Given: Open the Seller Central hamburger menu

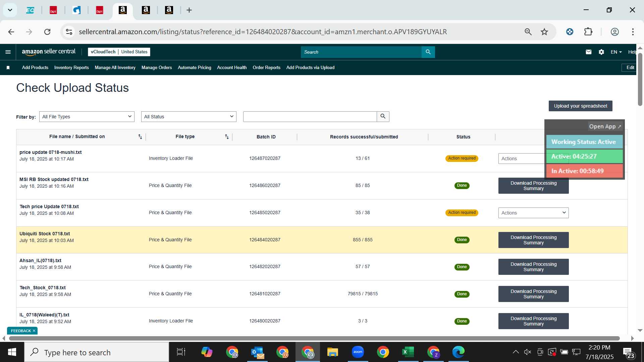Looking at the screenshot, I should (x=8, y=52).
